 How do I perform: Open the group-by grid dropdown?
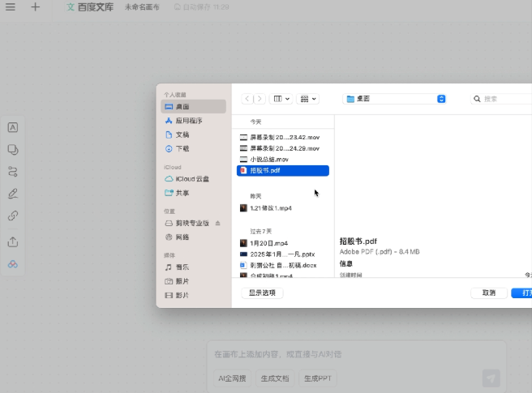coord(307,99)
